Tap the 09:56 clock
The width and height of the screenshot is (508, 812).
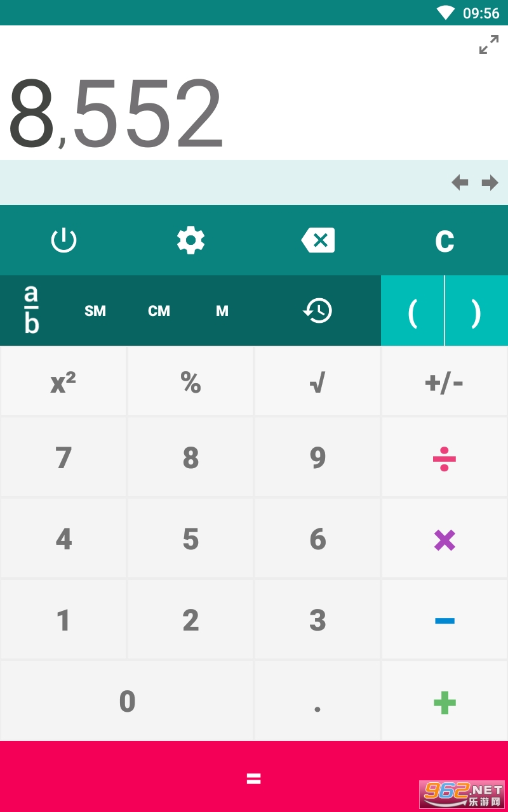pyautogui.click(x=481, y=13)
